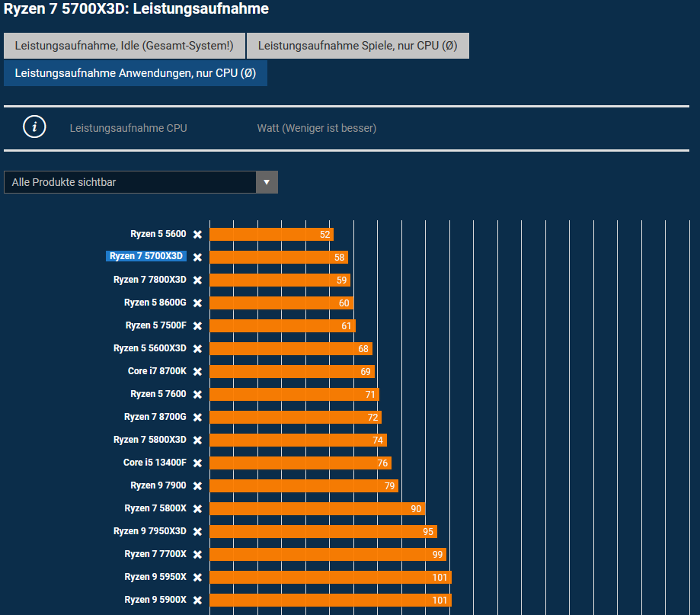Image resolution: width=700 pixels, height=615 pixels.
Task: Remove Ryzen 9 5950X using its X icon
Action: point(197,577)
